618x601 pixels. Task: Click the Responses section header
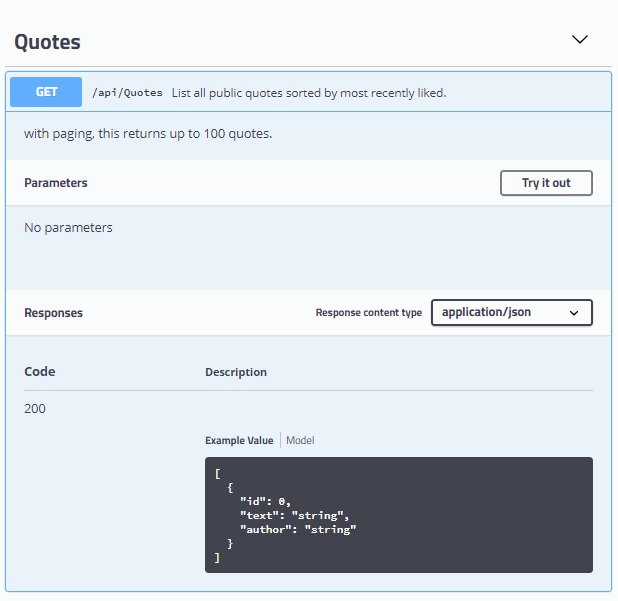(x=54, y=313)
